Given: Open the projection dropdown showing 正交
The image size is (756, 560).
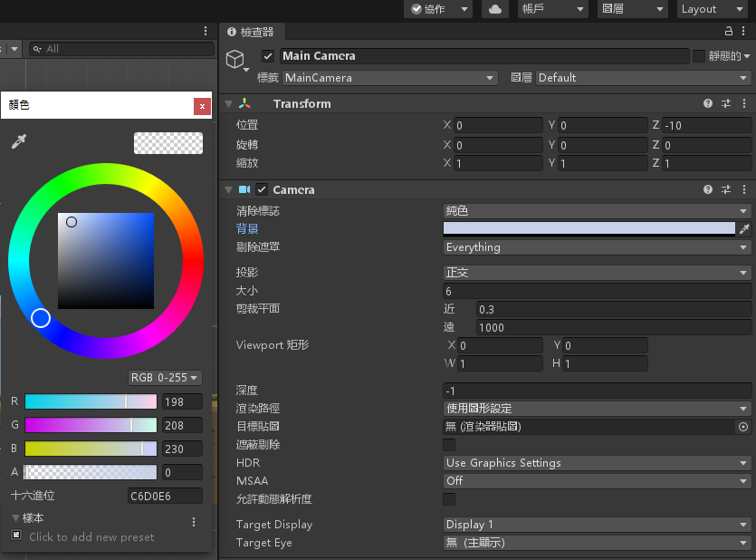Looking at the screenshot, I should pyautogui.click(x=597, y=273).
